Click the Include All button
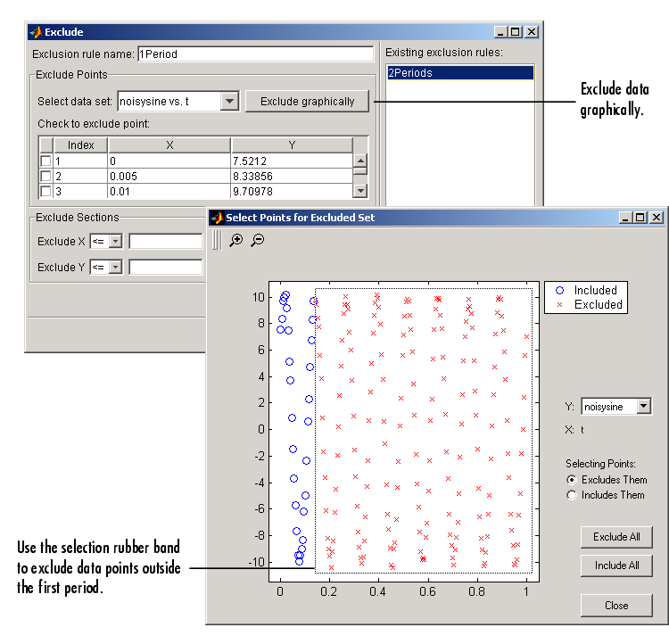The height and width of the screenshot is (644, 669). click(x=616, y=566)
